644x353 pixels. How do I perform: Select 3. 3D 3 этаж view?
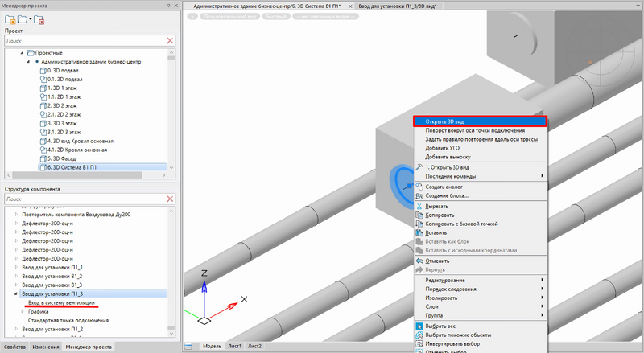pos(58,124)
